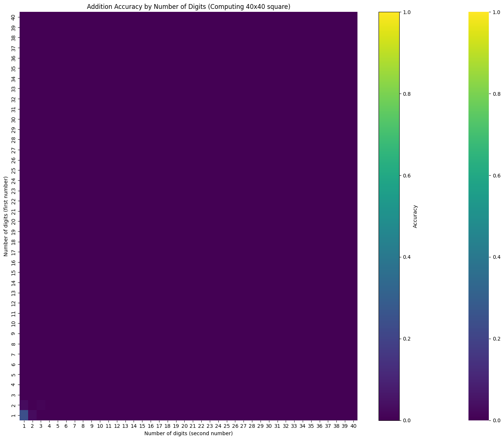Click the "1.0" tick on the rightmost colorbar
Screen dimensions: 504x440
(496, 12)
